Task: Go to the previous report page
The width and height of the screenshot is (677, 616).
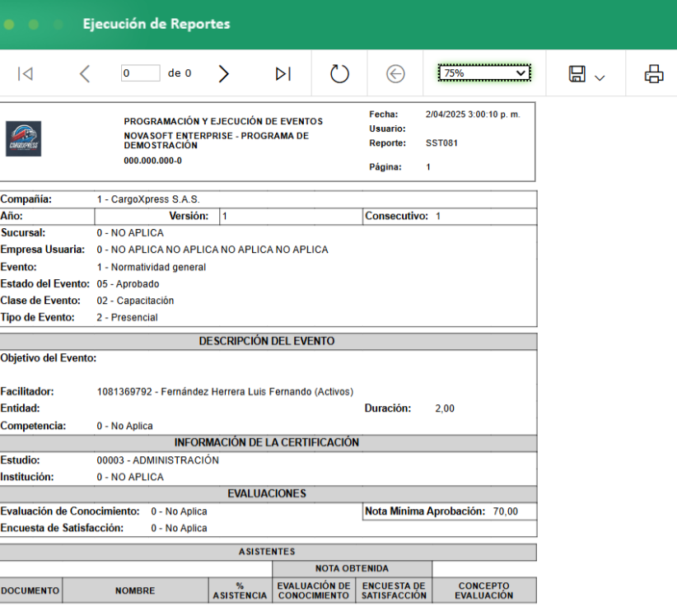Action: click(x=85, y=73)
